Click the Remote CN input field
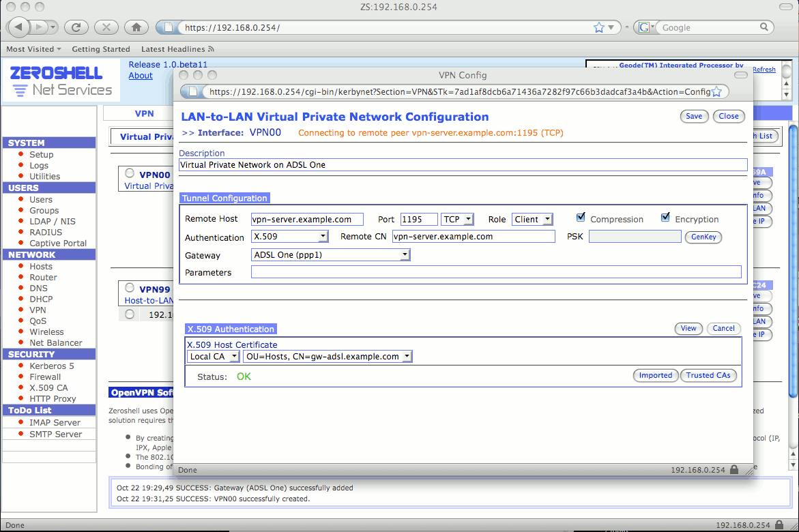Viewport: 799px width, 532px height. [474, 237]
